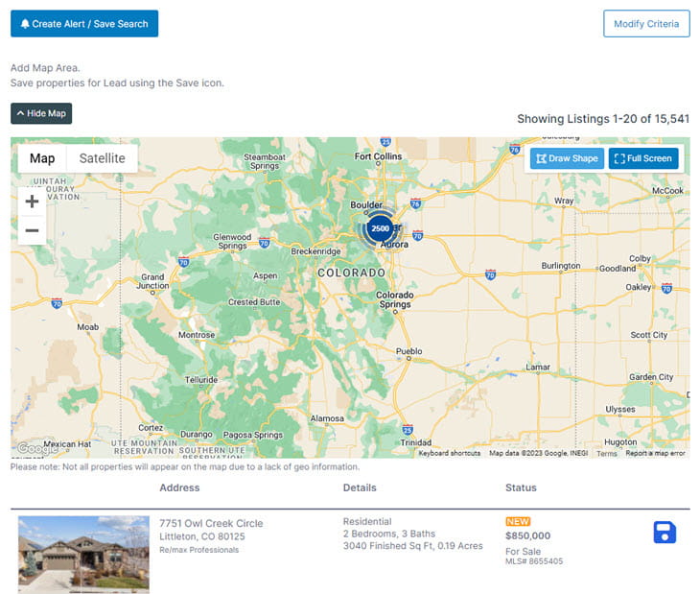700x594 pixels.
Task: Click the Address column header
Action: [179, 487]
